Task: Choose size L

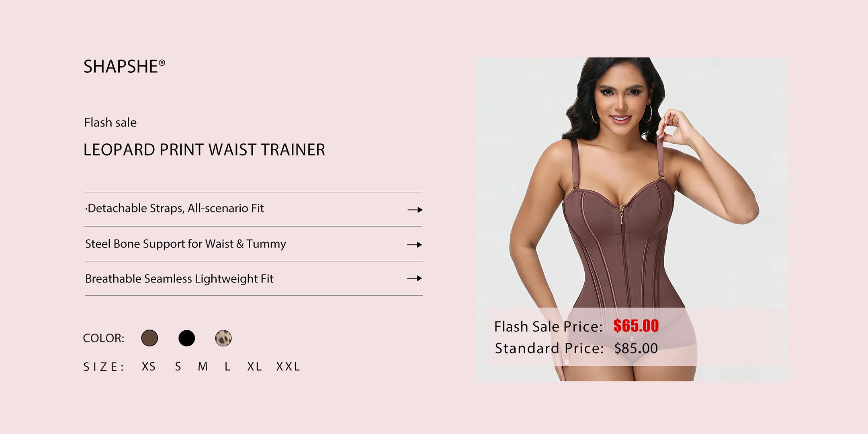Action: (x=227, y=366)
